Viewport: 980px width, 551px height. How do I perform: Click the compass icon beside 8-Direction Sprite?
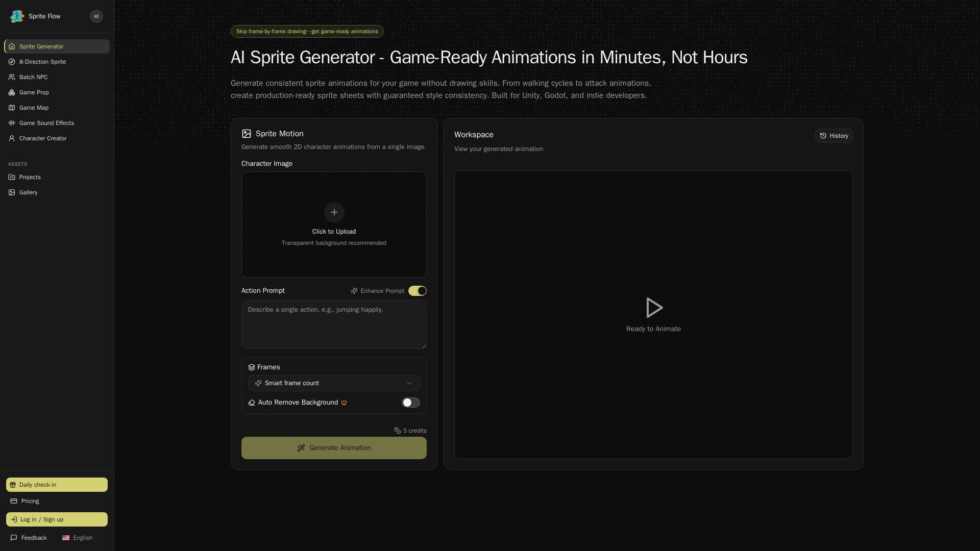pos(12,62)
